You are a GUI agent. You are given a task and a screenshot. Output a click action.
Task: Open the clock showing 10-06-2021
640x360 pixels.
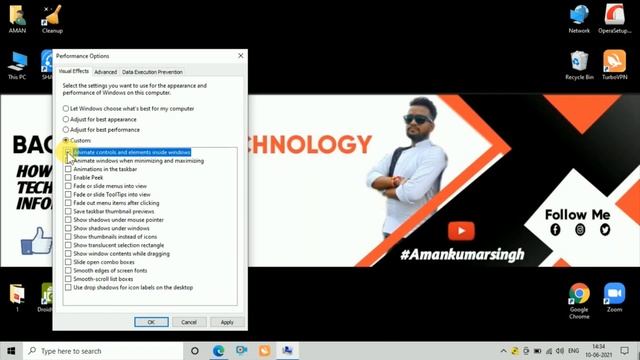[598, 351]
